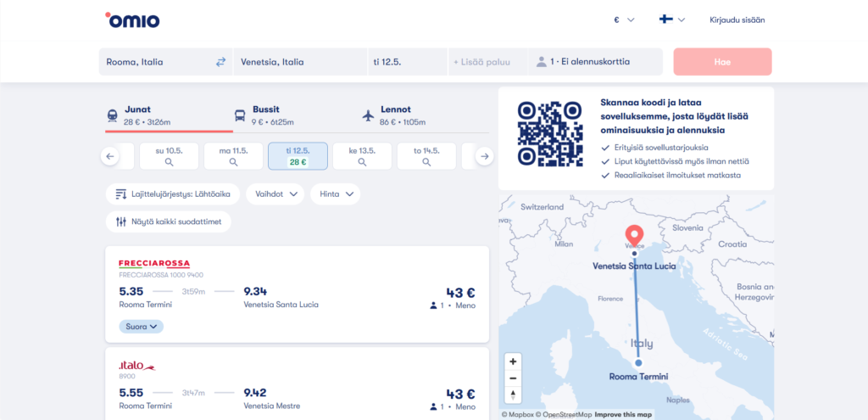Expand the Hinta filter
This screenshot has height=420, width=868.
click(335, 194)
